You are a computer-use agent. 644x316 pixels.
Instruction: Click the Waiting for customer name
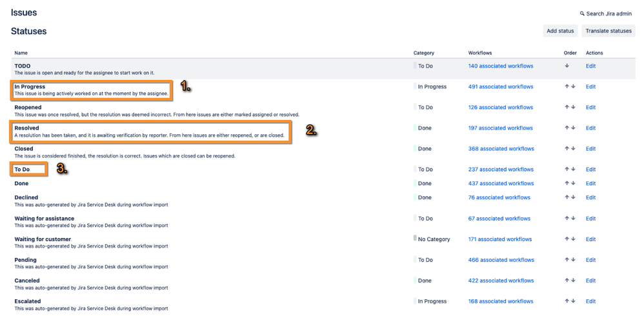click(x=43, y=239)
